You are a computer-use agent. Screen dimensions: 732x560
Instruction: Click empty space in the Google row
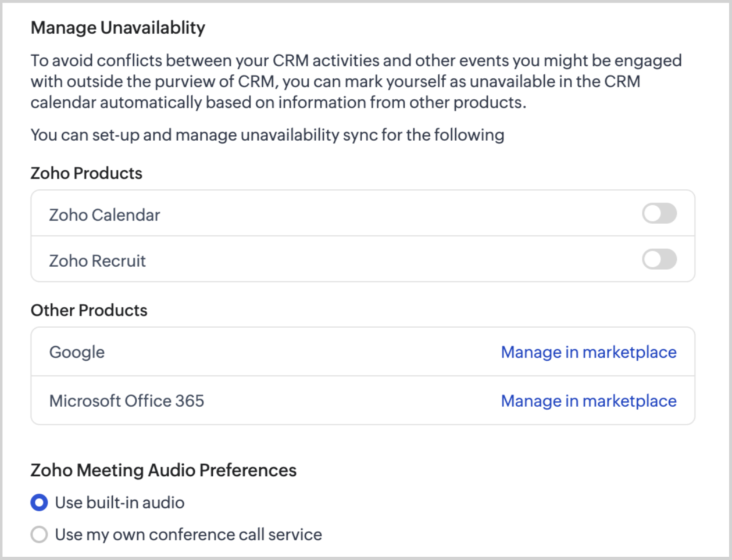tap(302, 352)
